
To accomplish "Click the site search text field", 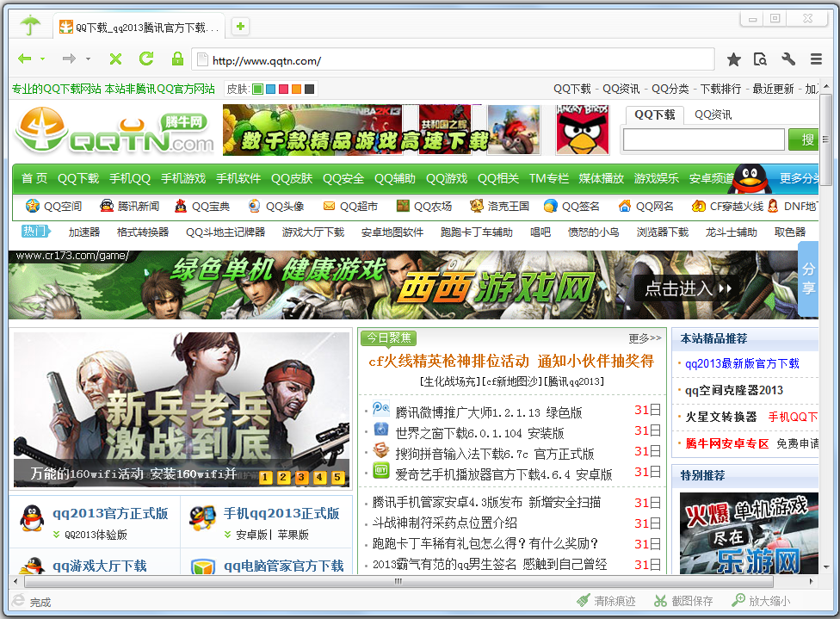I will click(x=704, y=139).
